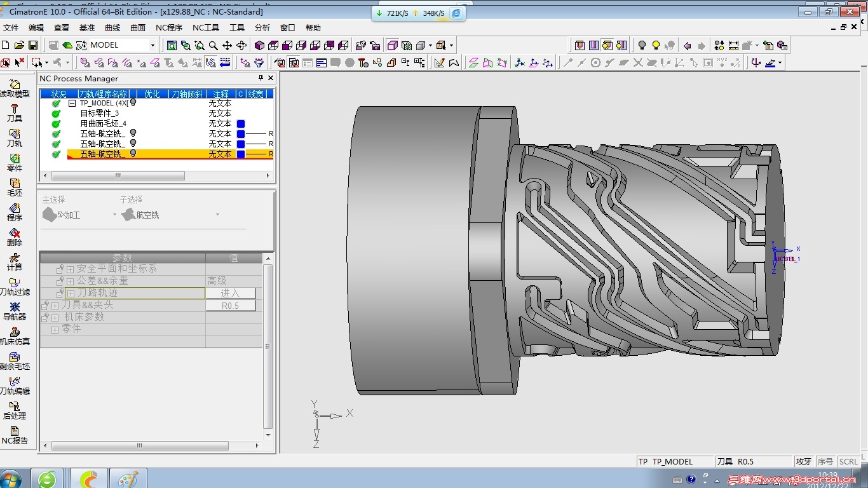Click the 进入 button in the parameters table

tap(230, 294)
